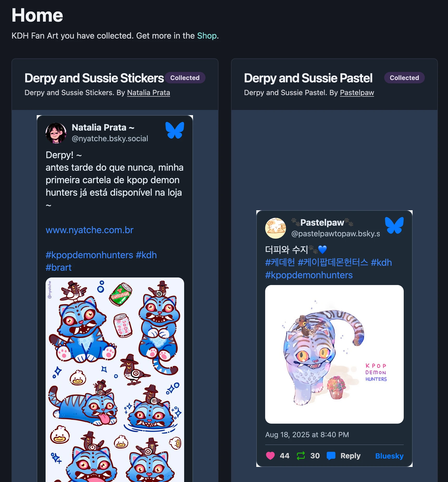Click the green repost arrows icon
Viewport: 448px width, 482px height.
pos(301,456)
